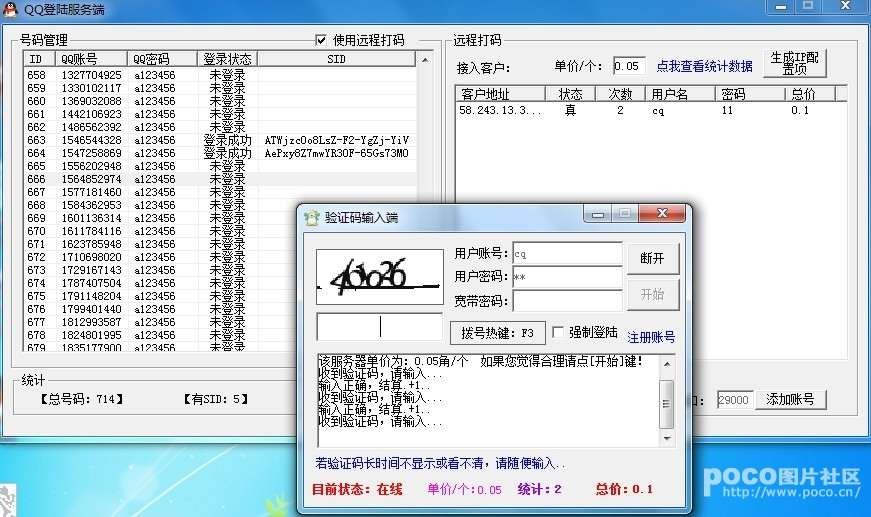Select logged-in account 1547258869
Screen dimensions: 871x517
[x=220, y=153]
